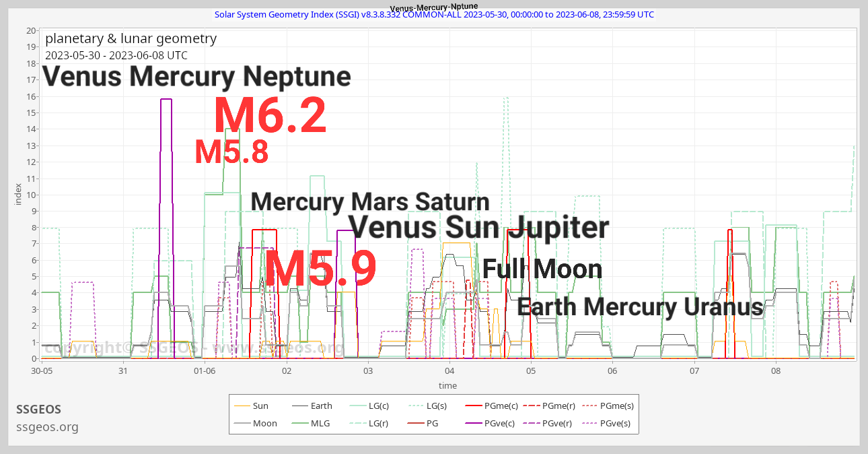Open the ssgeos.org link
This screenshot has height=454, width=868.
click(x=47, y=427)
